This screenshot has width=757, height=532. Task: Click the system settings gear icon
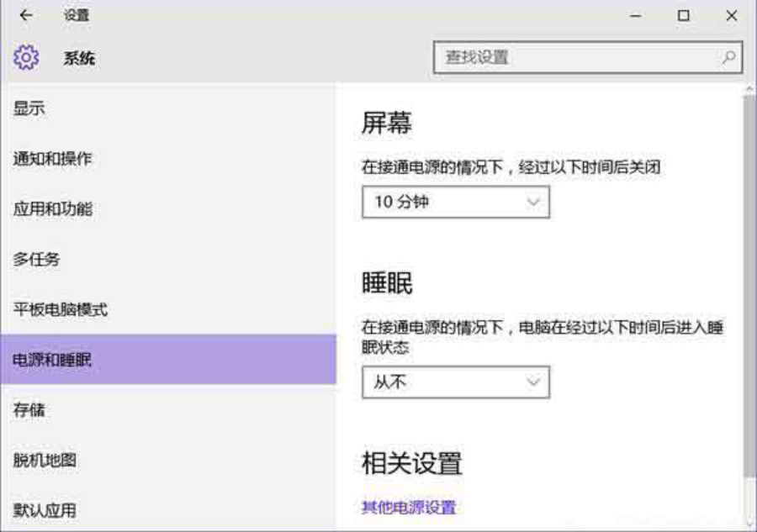(x=26, y=58)
